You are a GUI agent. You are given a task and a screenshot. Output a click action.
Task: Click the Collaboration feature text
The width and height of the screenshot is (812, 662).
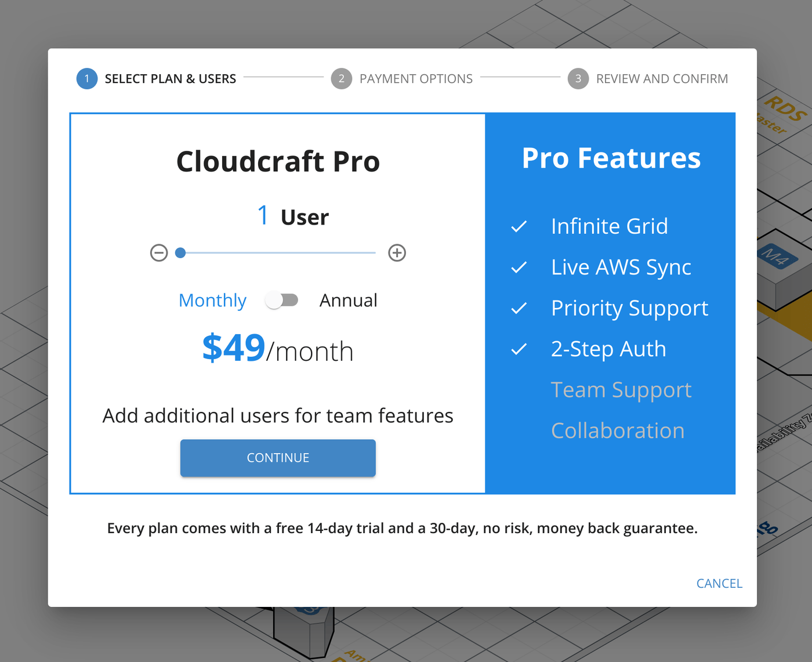[x=618, y=431]
